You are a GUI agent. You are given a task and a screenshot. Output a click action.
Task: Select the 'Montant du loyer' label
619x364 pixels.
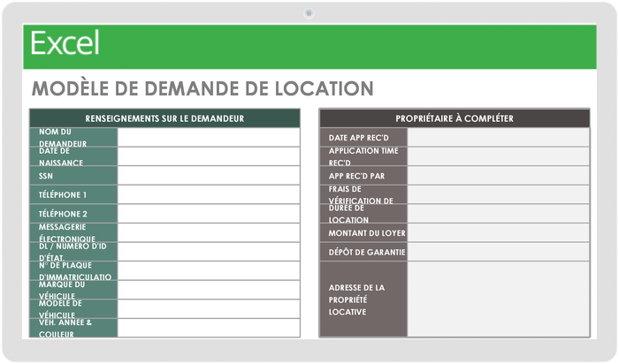click(363, 232)
